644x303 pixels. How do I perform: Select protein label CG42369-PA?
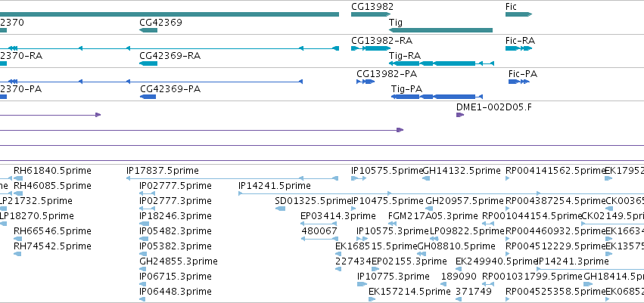(x=170, y=88)
